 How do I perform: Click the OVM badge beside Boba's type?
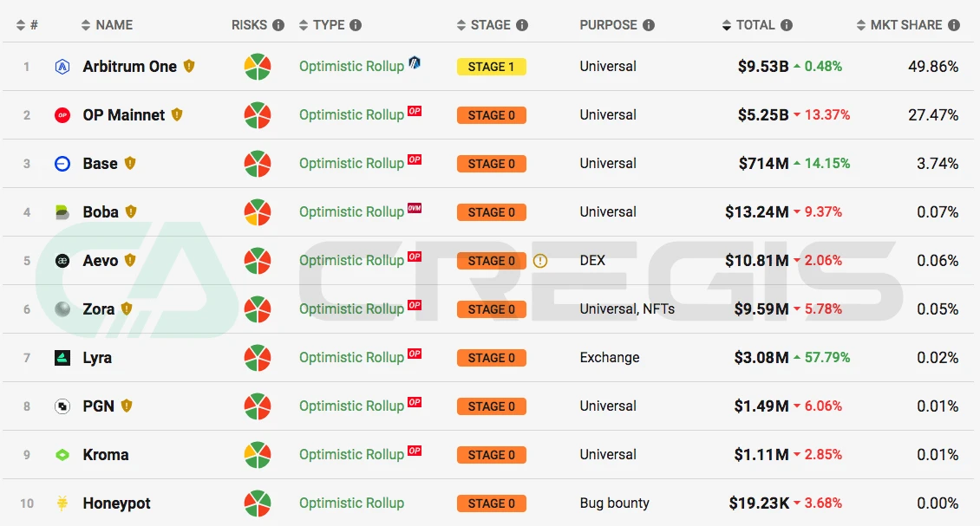point(415,208)
